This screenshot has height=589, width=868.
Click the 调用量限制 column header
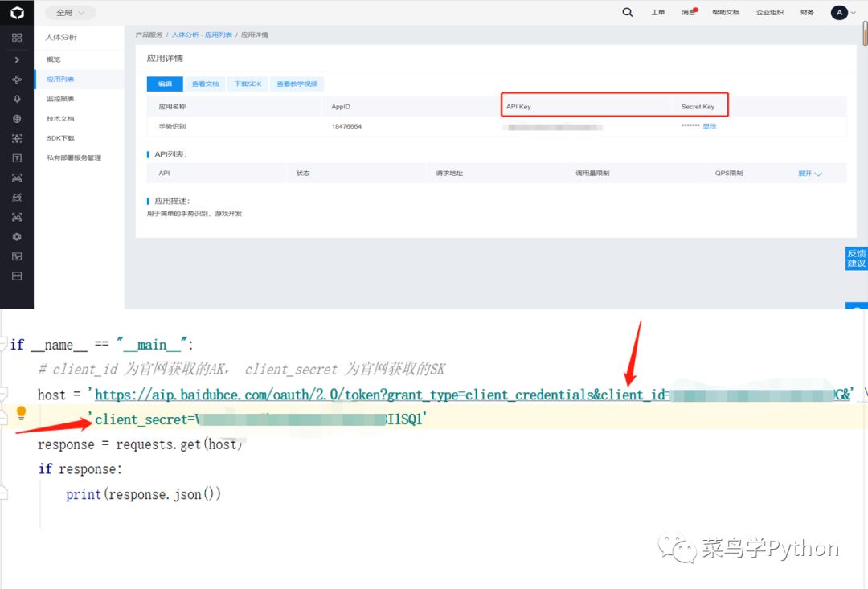tap(592, 174)
